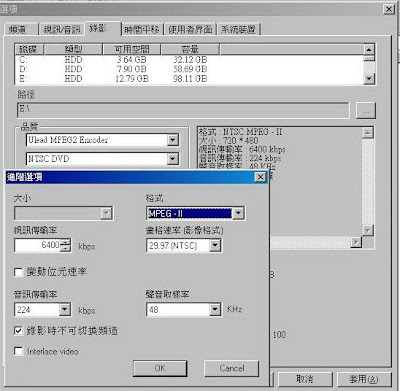The width and height of the screenshot is (400, 391).
Task: Click the drive list scroll-up arrow
Action: pyautogui.click(x=369, y=50)
